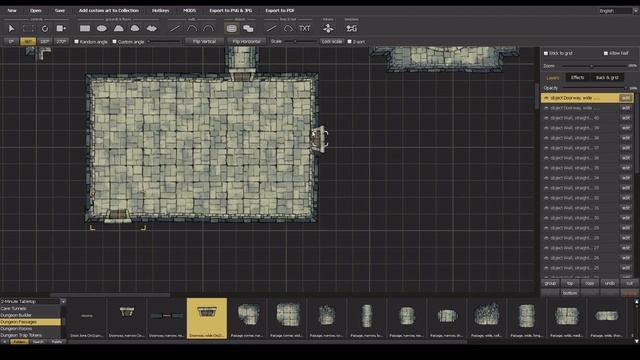Pick the ellipse floor shape tool
Screen dimensions: 640x360
click(102, 28)
